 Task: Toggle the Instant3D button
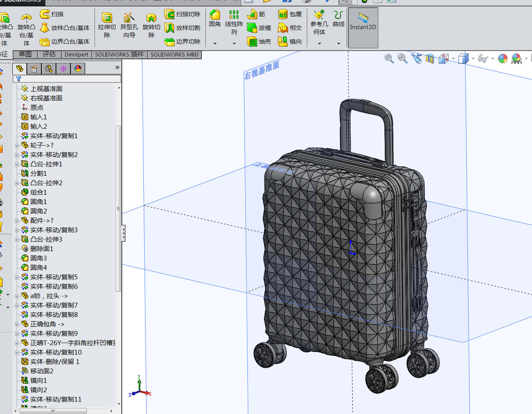[363, 27]
